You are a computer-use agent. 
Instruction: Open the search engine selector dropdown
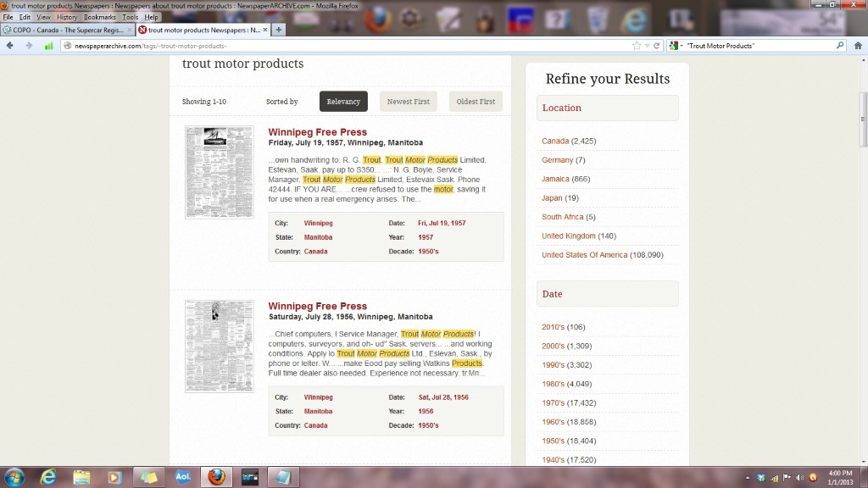676,46
